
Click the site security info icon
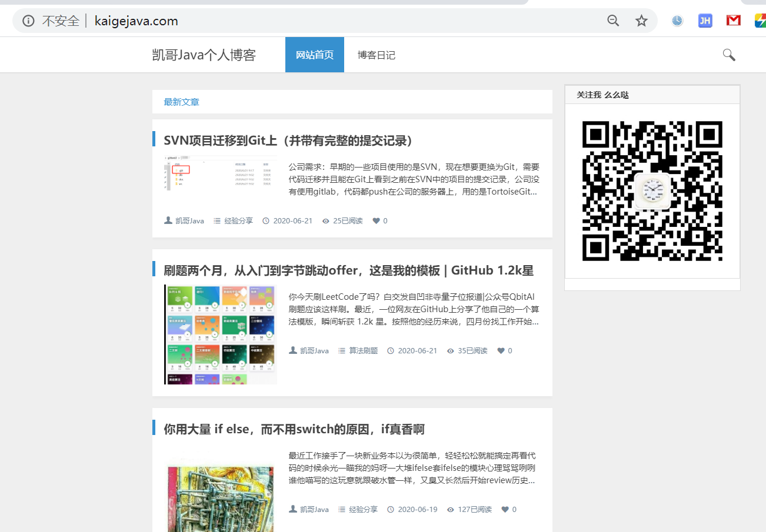tap(28, 21)
